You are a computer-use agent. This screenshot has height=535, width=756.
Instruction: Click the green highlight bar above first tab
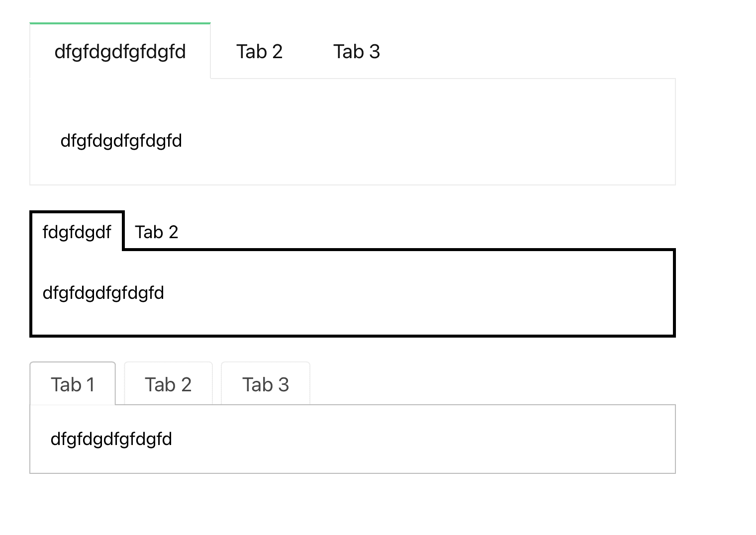pyautogui.click(x=120, y=23)
